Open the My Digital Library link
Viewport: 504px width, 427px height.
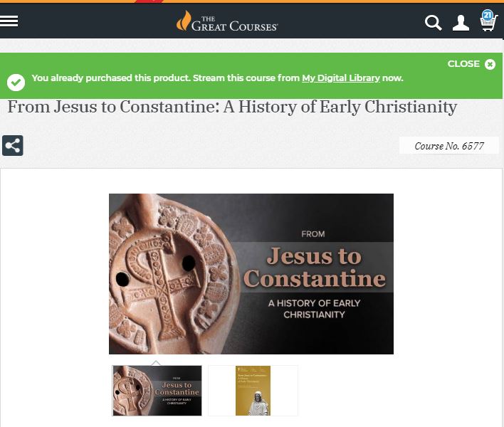(x=341, y=78)
